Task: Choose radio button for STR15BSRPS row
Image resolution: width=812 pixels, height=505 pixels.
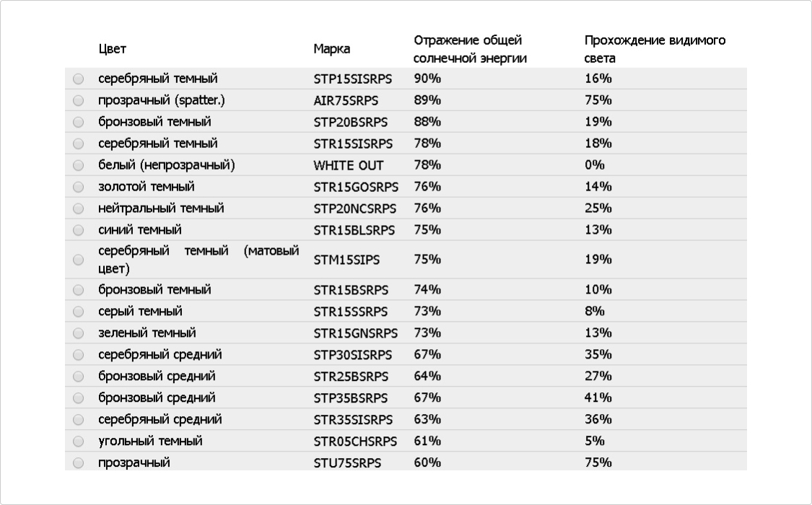Action: (x=78, y=291)
